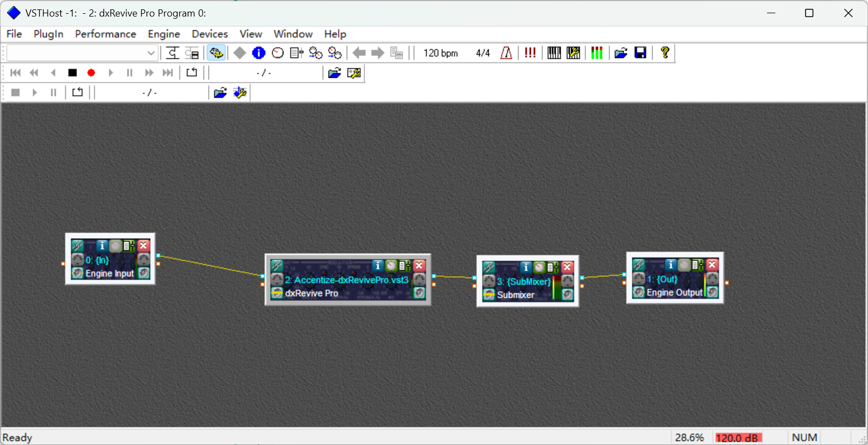This screenshot has height=445, width=868.
Task: Click the metronome icon in toolbar
Action: (506, 53)
